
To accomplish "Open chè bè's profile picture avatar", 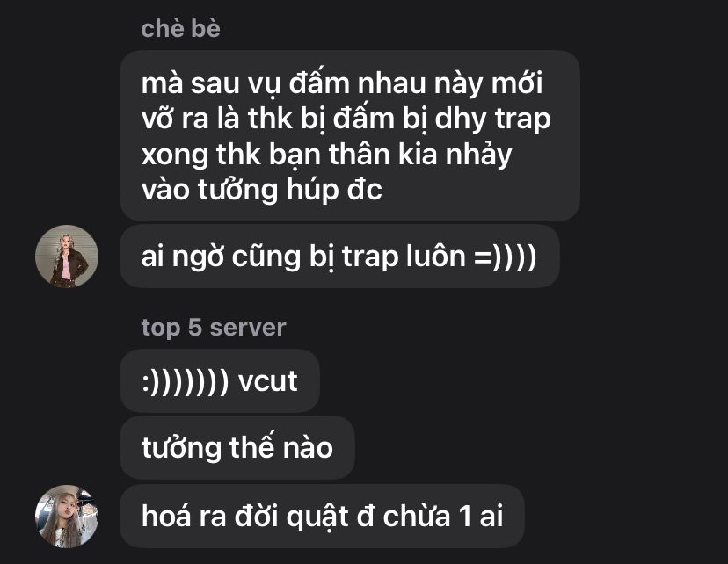I will [x=67, y=256].
